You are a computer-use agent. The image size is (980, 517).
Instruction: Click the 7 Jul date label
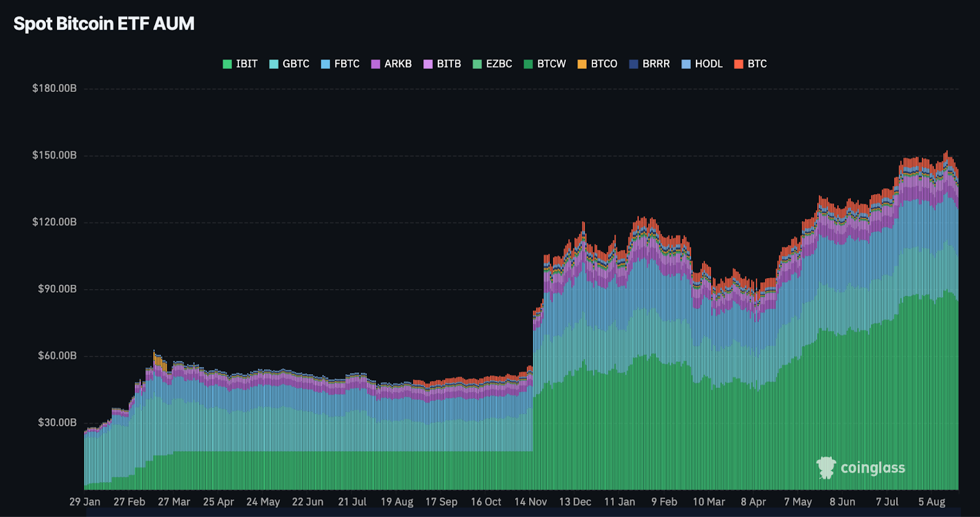tap(887, 502)
